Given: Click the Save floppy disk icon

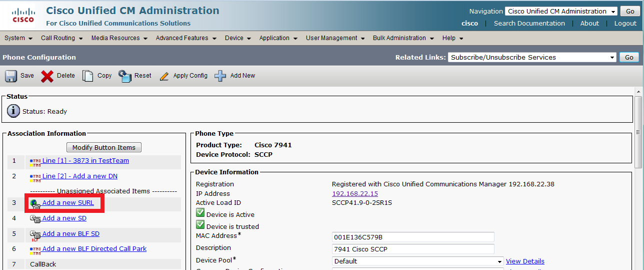Looking at the screenshot, I should 11,76.
